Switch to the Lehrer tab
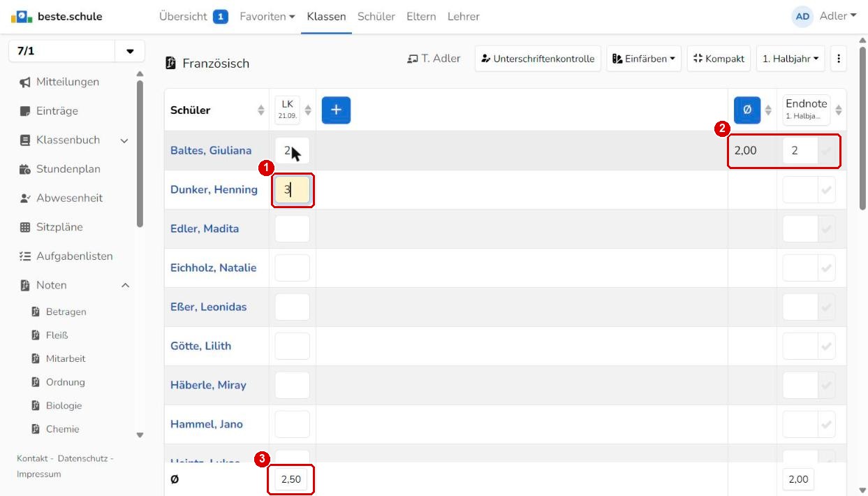Viewport: 868px width, 496px height. [x=464, y=17]
